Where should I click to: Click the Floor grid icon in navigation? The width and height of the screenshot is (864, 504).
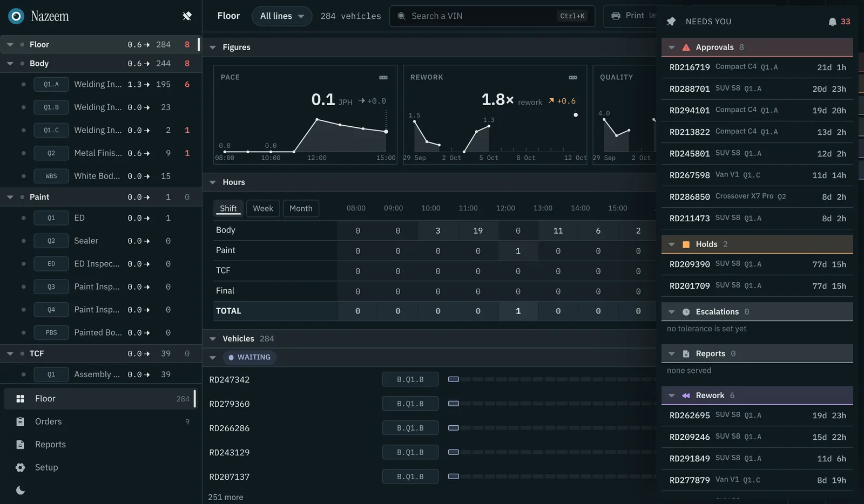(20, 399)
